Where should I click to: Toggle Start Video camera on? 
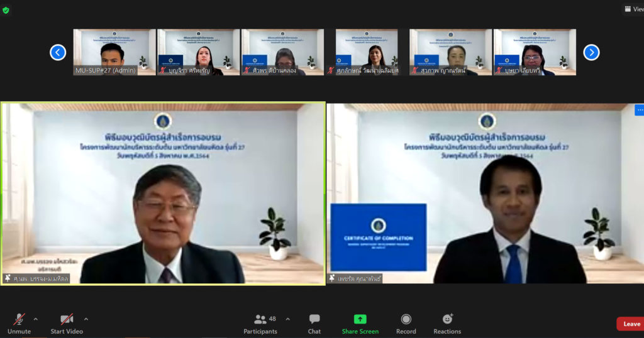click(x=67, y=324)
